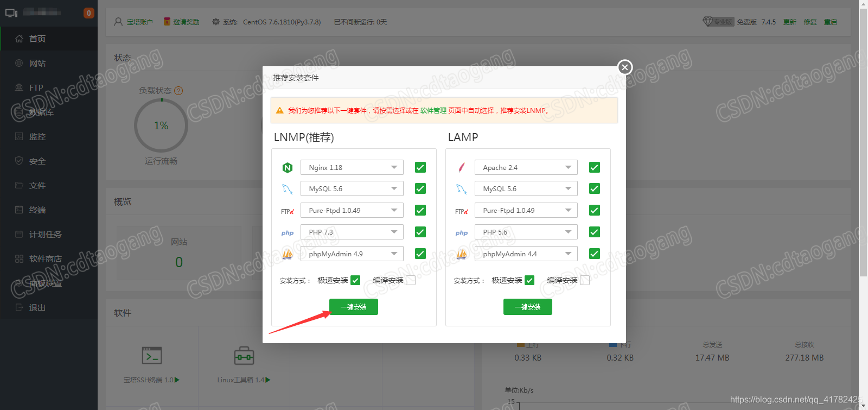Open the phpMyAdmin 4.4 dropdown

526,254
